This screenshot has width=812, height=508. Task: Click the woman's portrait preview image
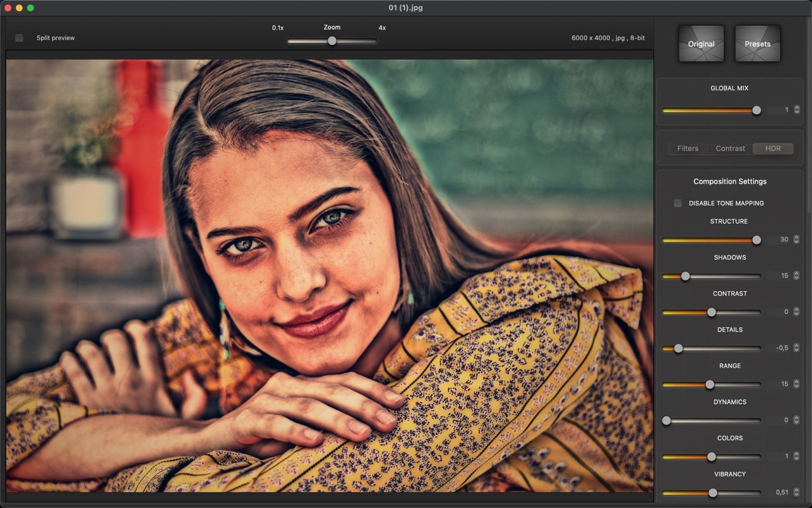pos(330,276)
